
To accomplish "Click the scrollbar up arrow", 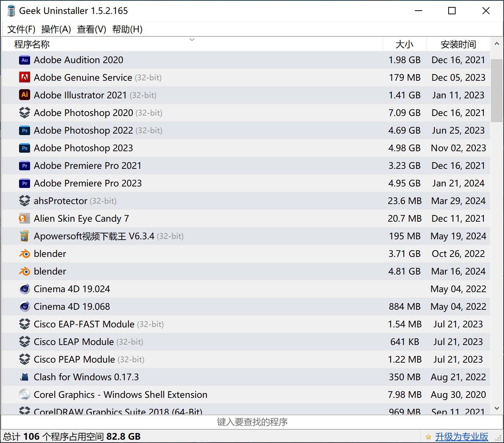I will point(497,44).
